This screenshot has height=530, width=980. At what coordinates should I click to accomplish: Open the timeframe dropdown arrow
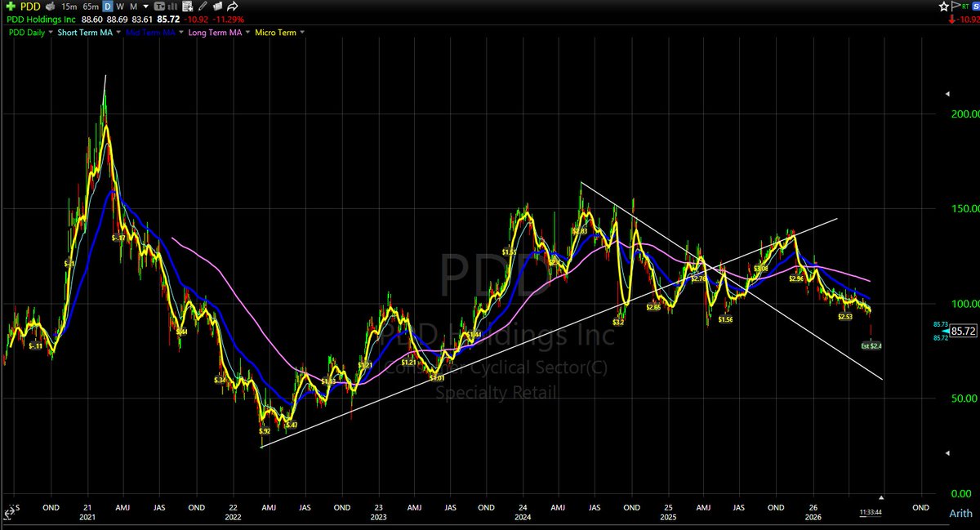point(146,7)
